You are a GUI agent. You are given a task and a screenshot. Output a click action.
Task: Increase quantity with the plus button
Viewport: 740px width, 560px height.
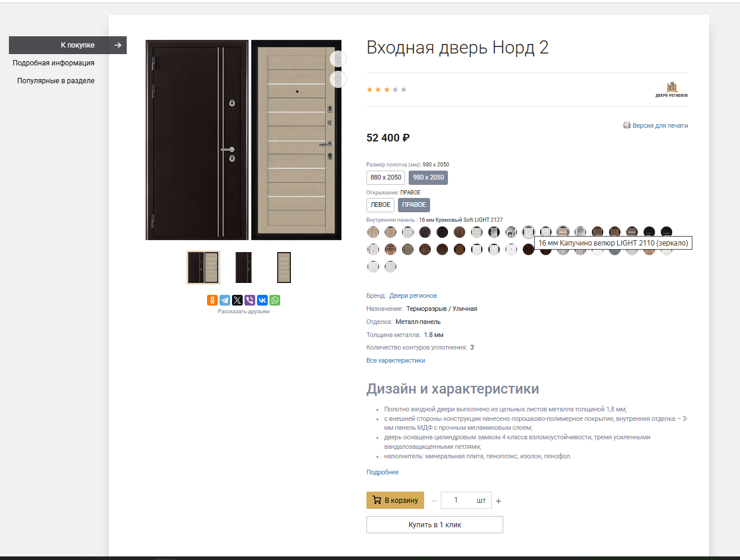coord(498,501)
